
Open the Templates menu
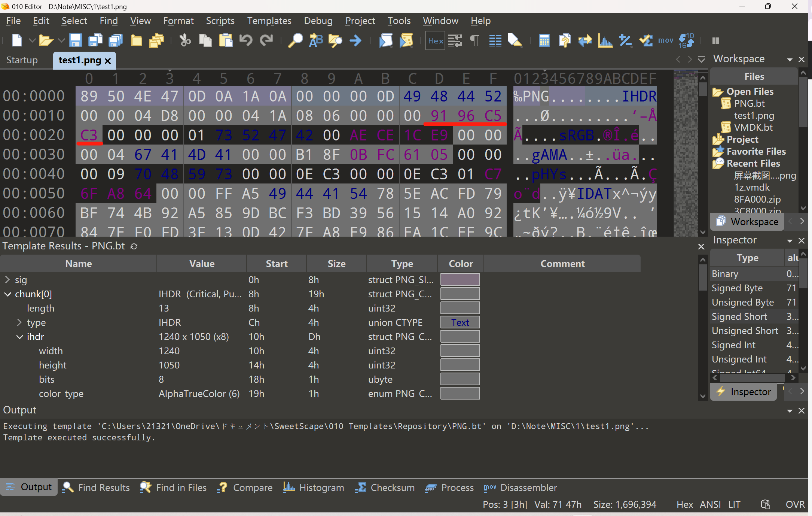pyautogui.click(x=269, y=21)
